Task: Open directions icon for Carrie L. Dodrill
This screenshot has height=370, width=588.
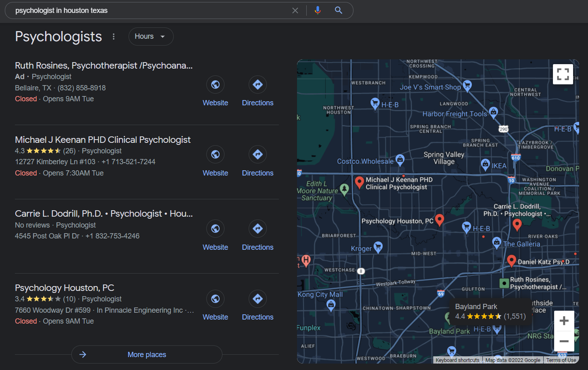Action: [258, 229]
